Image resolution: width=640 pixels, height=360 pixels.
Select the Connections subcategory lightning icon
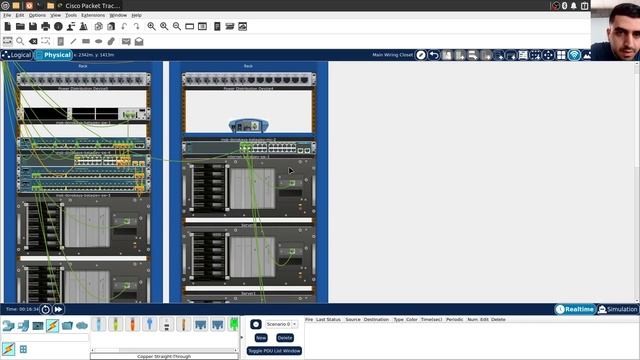(x=9, y=349)
